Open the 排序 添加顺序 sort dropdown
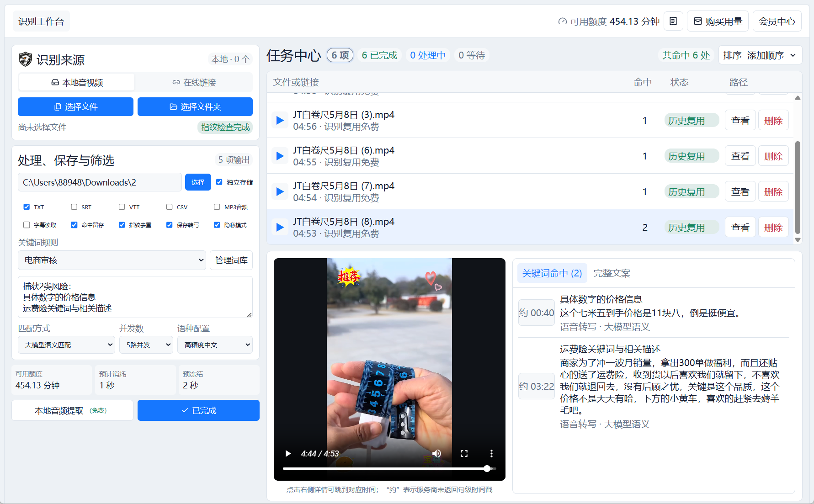Screen dimensions: 814x504 [x=760, y=55]
